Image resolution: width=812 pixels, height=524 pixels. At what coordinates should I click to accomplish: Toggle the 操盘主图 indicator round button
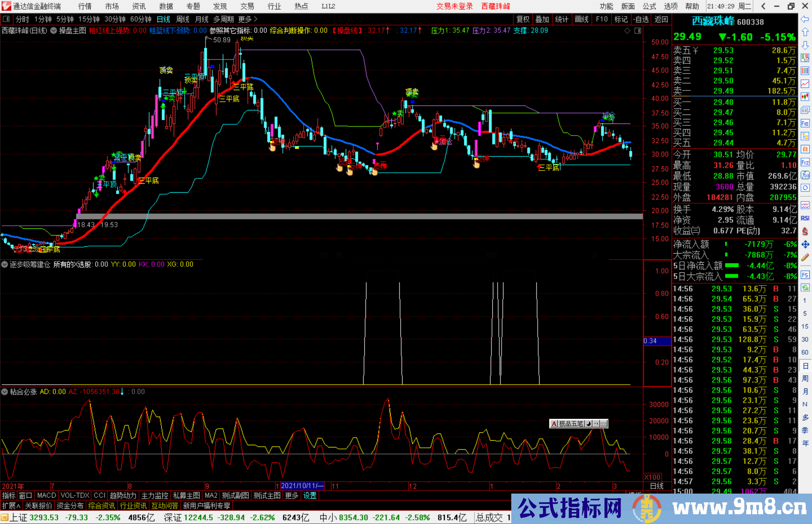tap(54, 30)
